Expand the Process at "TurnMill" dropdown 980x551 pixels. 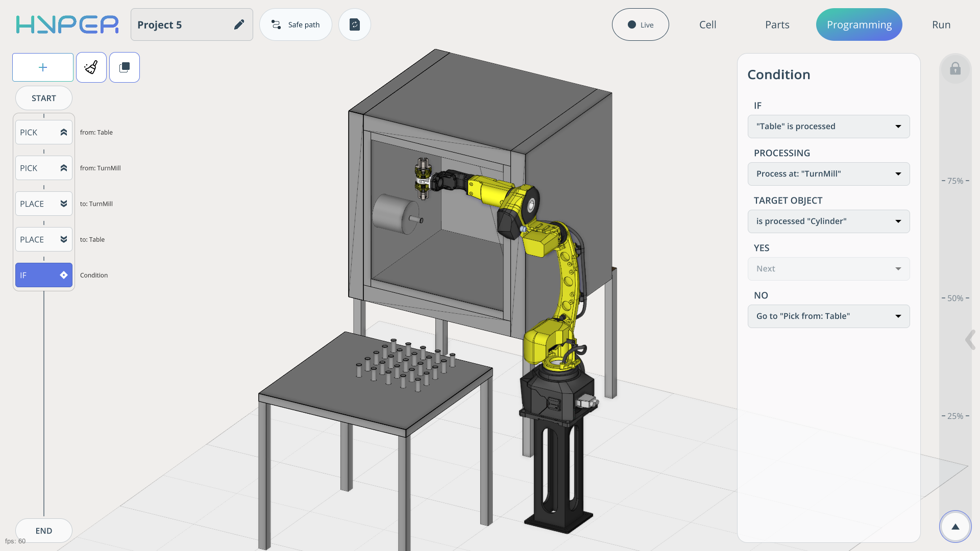click(x=828, y=174)
